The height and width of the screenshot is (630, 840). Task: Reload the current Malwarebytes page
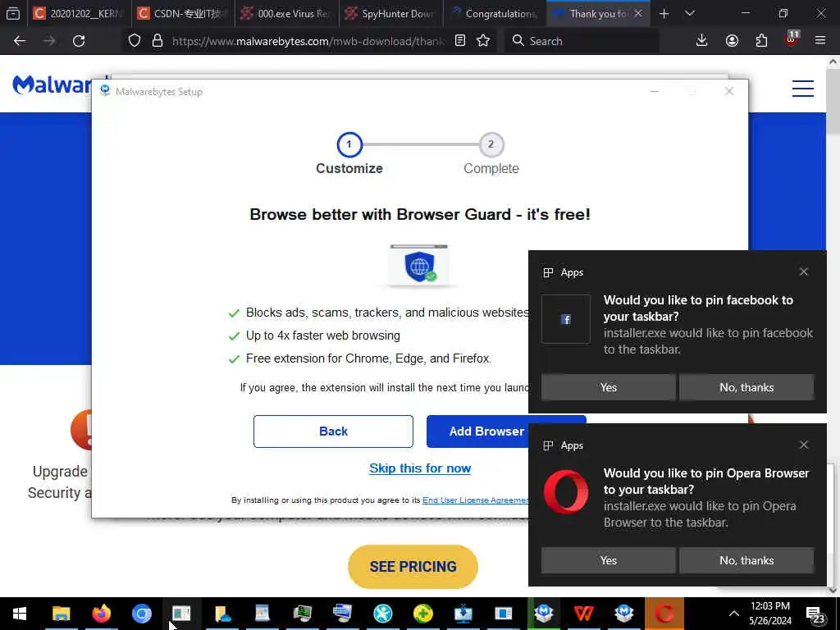(79, 41)
